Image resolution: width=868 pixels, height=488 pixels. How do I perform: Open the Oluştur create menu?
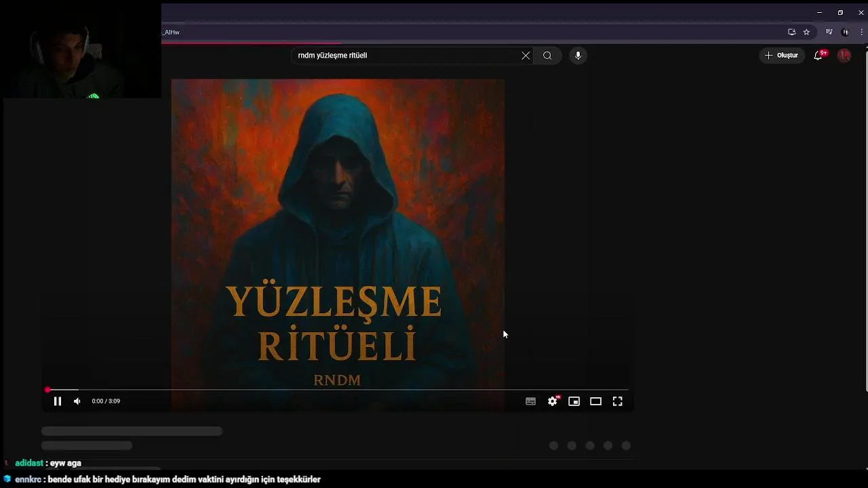pos(781,56)
